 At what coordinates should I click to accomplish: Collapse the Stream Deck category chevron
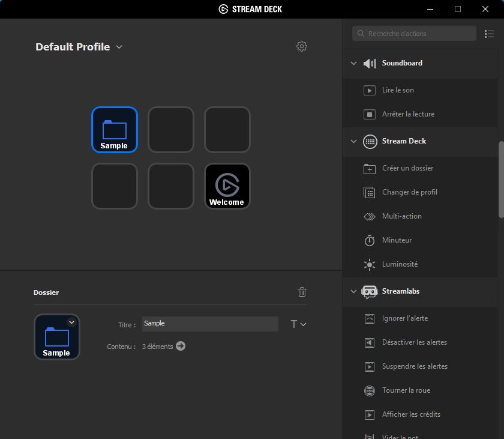pos(353,141)
